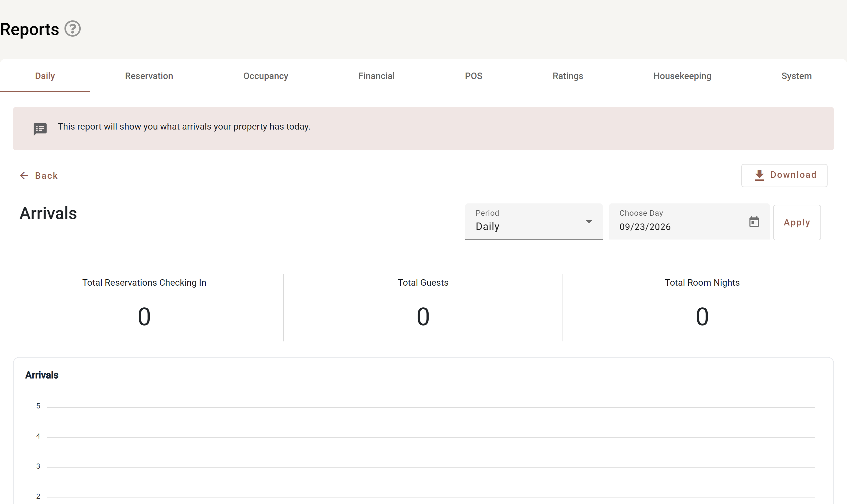Viewport: 847px width, 504px height.
Task: Click the chart y-axis label 5
Action: click(x=38, y=406)
